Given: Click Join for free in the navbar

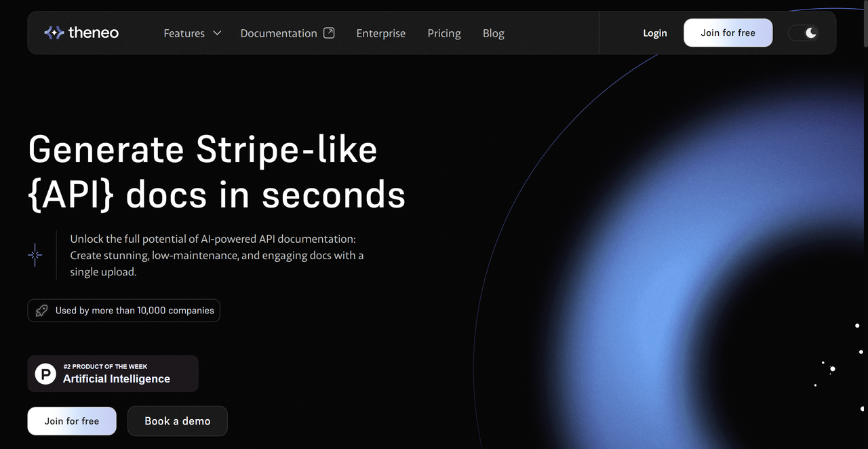Looking at the screenshot, I should coord(728,33).
